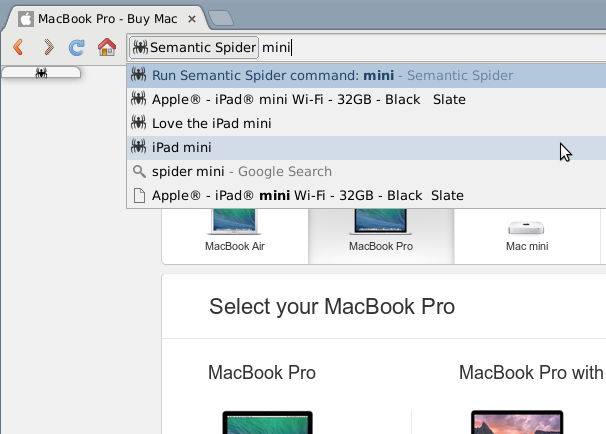Select the MacBook Pro product category
This screenshot has height=434, width=606.
click(x=380, y=235)
